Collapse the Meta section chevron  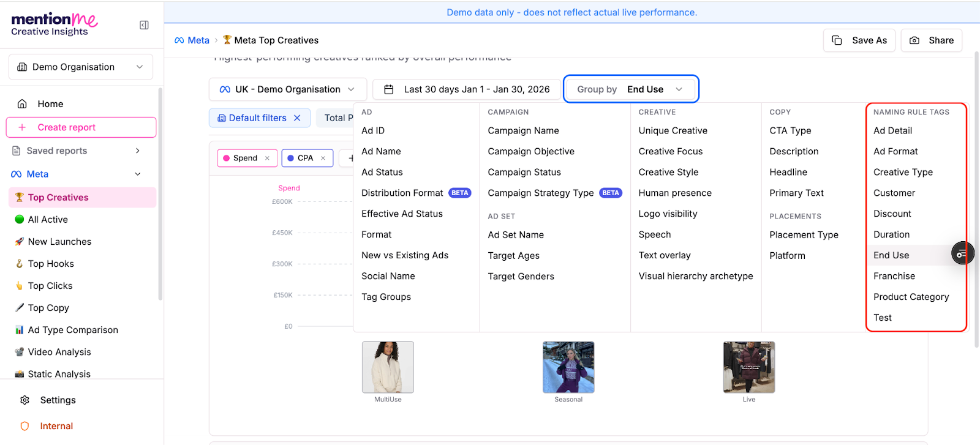tap(138, 174)
